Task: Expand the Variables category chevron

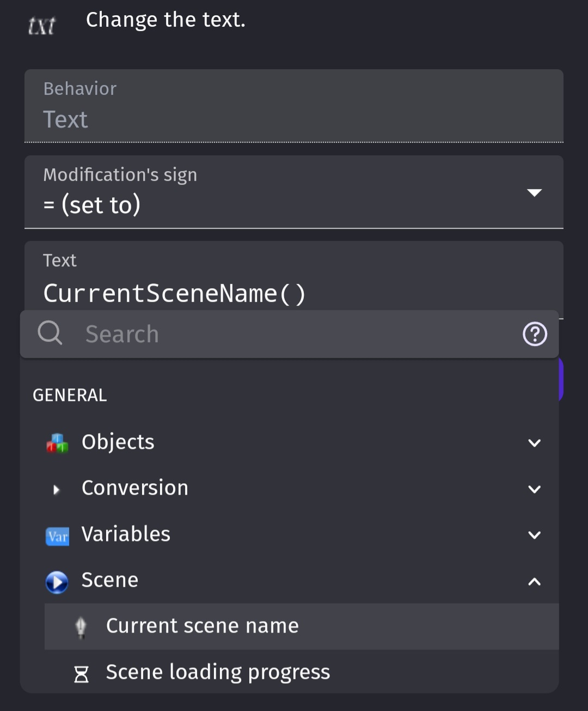Action: click(x=535, y=535)
